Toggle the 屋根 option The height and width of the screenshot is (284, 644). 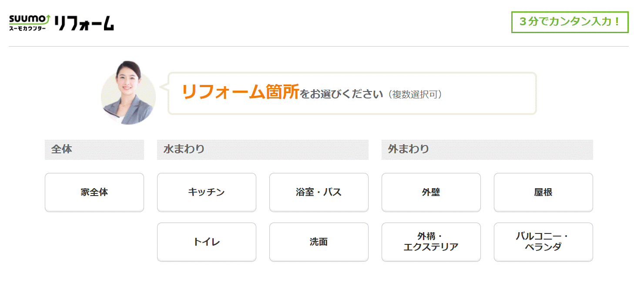543,192
